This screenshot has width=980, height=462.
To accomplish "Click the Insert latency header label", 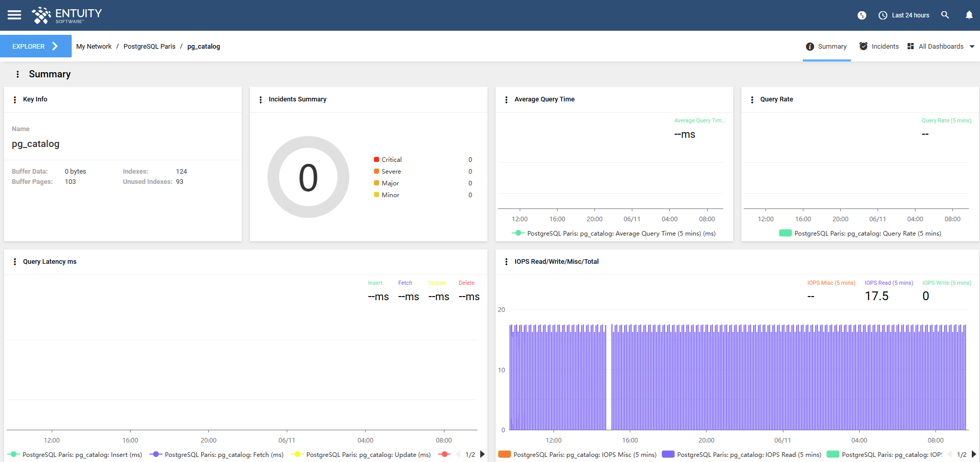I will coord(375,283).
